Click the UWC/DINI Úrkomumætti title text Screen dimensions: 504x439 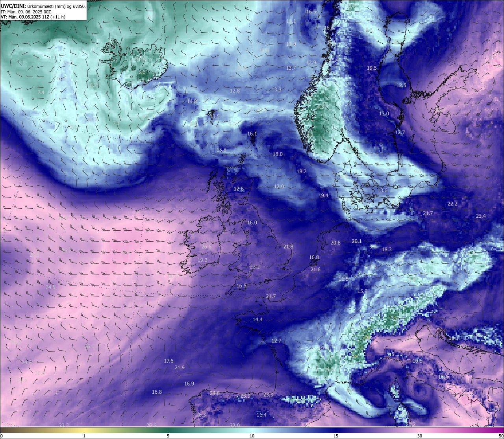tap(43, 6)
